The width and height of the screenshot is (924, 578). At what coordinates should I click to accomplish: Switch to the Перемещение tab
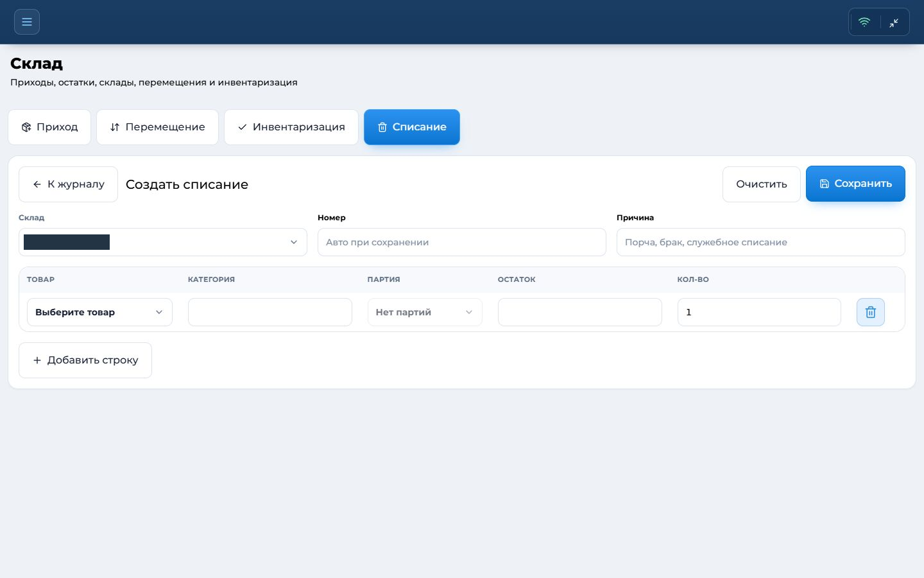(x=157, y=127)
